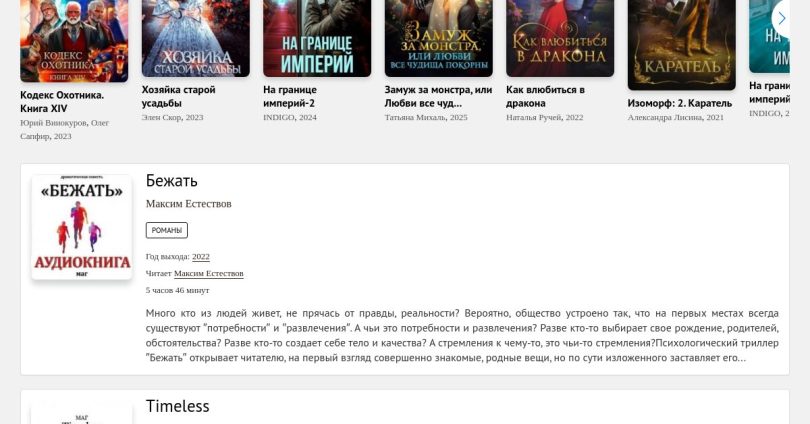
Task: Open the Кодекс Охотника Книга XIV cover
Action: 74,41
